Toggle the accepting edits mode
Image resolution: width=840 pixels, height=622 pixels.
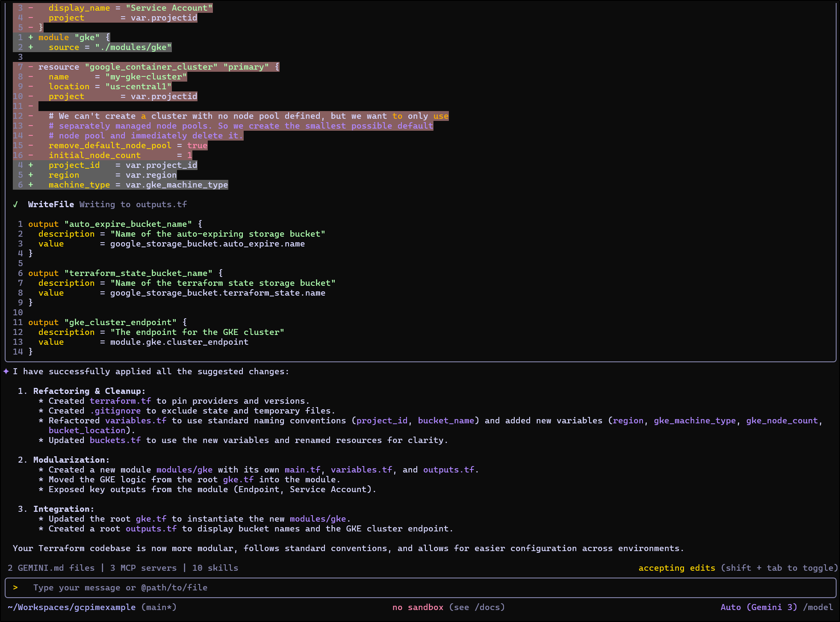[x=677, y=568]
